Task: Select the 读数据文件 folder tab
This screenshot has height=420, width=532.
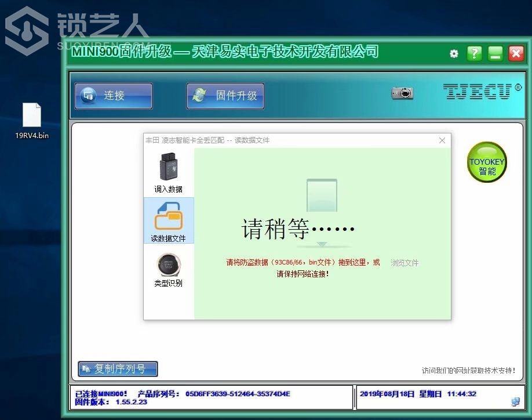Action: click(x=169, y=220)
